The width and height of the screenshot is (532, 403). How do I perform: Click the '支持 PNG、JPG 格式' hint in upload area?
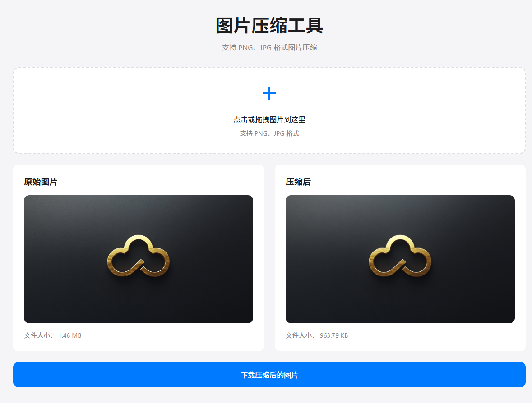(x=269, y=133)
